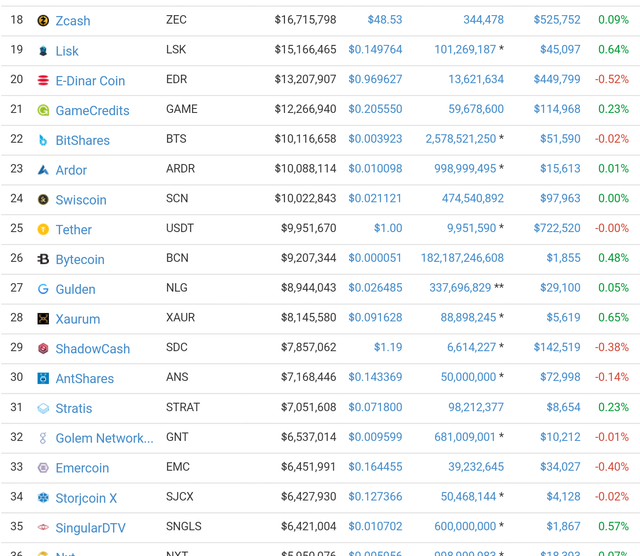The height and width of the screenshot is (556, 640).
Task: Open the Xaurum name link
Action: (x=78, y=319)
